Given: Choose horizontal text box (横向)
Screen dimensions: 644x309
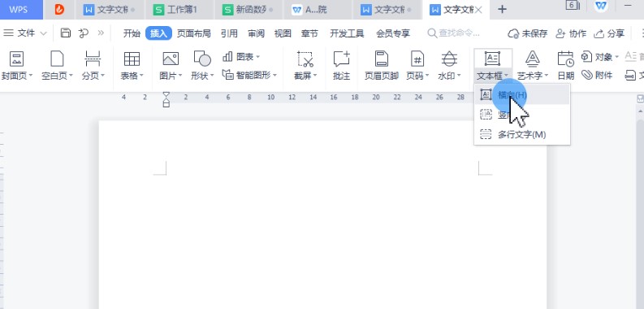Looking at the screenshot, I should point(521,94).
